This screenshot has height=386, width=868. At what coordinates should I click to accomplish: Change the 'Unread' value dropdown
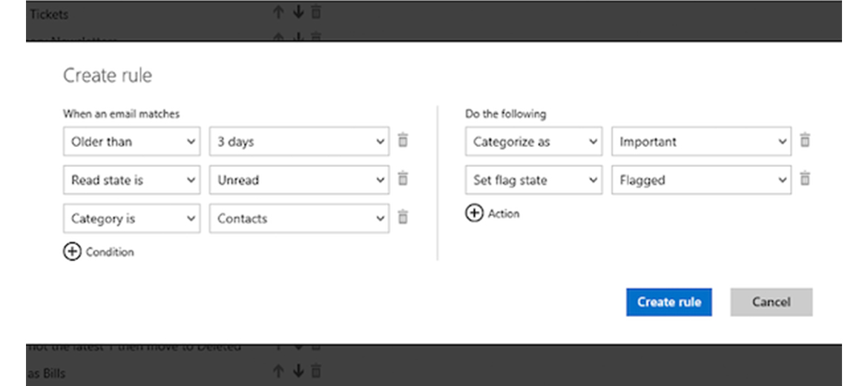click(x=299, y=180)
